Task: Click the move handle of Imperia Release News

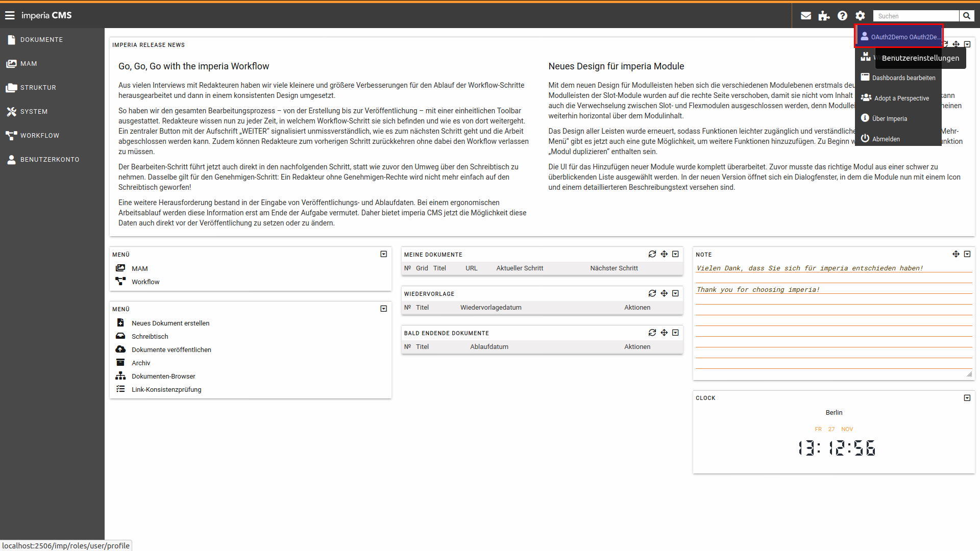Action: 956,44
